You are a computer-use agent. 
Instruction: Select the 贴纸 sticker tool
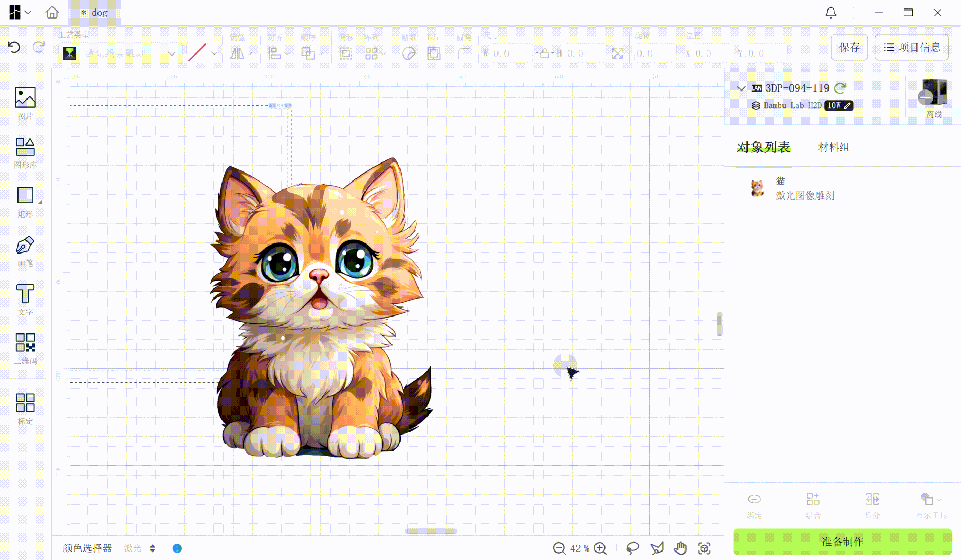click(408, 53)
